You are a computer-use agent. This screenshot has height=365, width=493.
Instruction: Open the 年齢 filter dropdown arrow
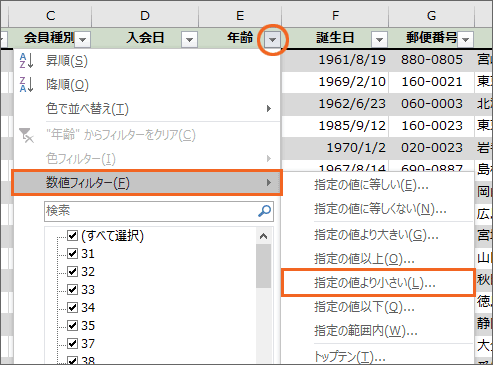(x=273, y=40)
